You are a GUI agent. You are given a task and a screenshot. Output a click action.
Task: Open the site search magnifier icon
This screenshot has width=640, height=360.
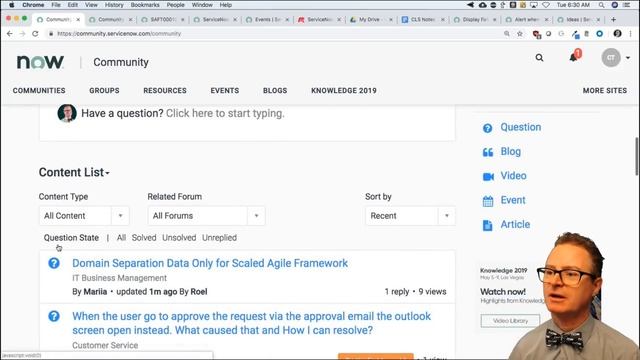539,58
